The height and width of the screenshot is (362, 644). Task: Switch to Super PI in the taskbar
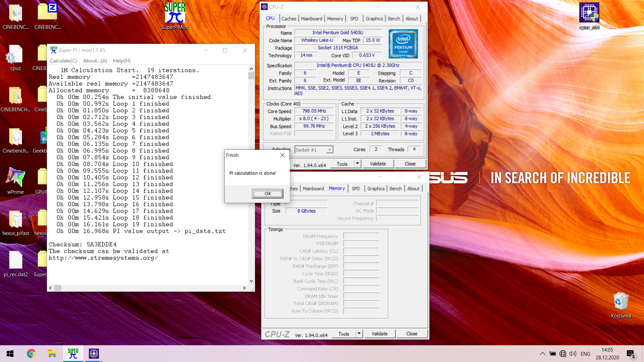73,354
